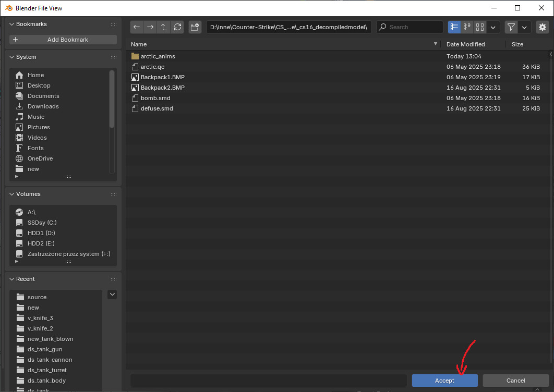Open the file browser settings gear
The image size is (554, 392).
coord(543,27)
